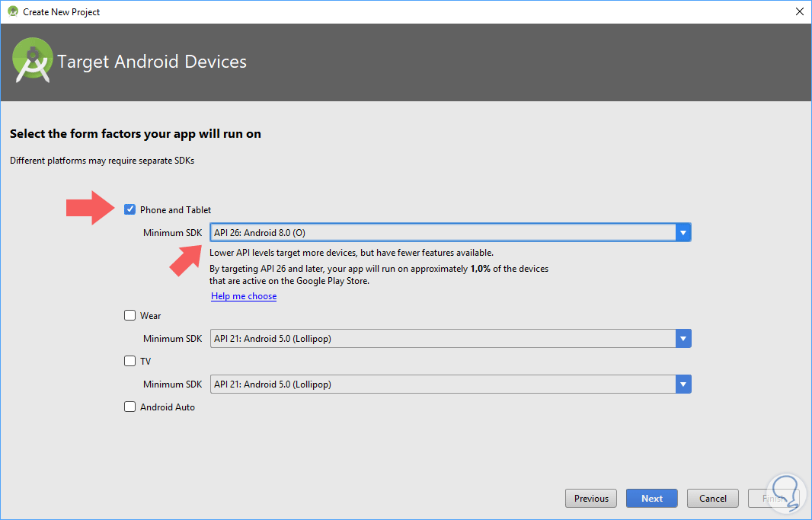
Task: Click the red arrow pointing at Phone and Tablet
Action: pos(90,208)
